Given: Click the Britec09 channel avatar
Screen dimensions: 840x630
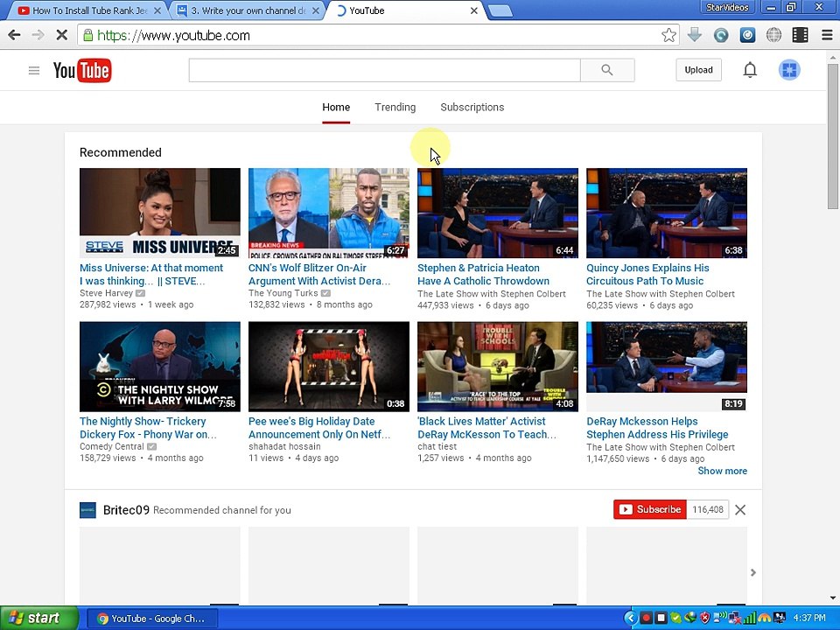Looking at the screenshot, I should click(x=87, y=510).
